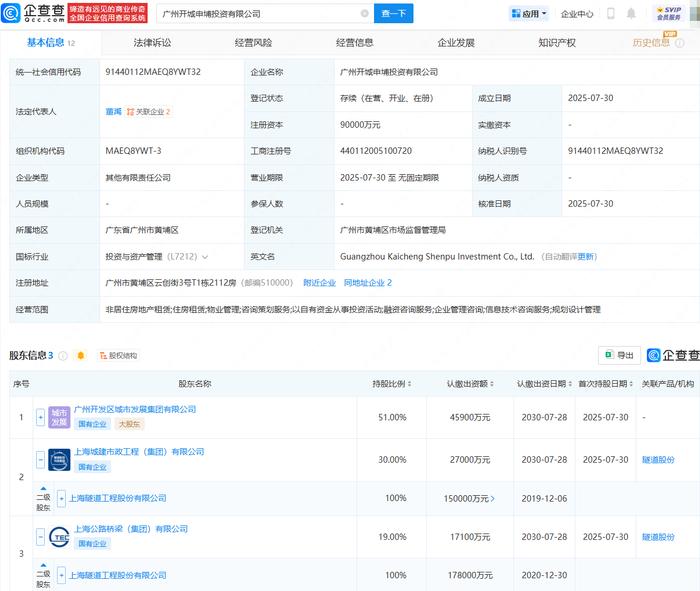The image size is (700, 591).
Task: Click 隧道股份 link in 上海城建市政工程 row
Action: pos(658,460)
